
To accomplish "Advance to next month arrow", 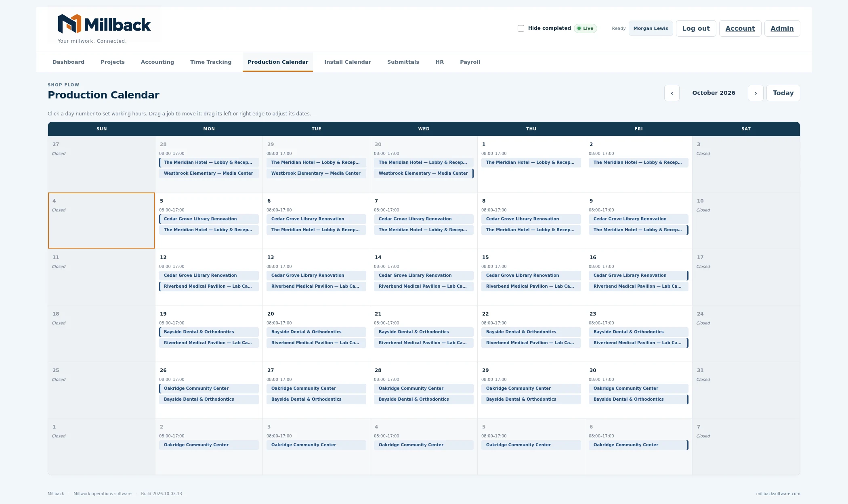I will (x=756, y=93).
